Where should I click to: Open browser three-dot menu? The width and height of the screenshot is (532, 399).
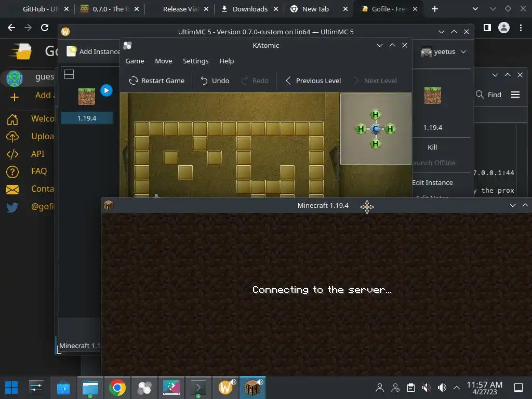[x=521, y=28]
